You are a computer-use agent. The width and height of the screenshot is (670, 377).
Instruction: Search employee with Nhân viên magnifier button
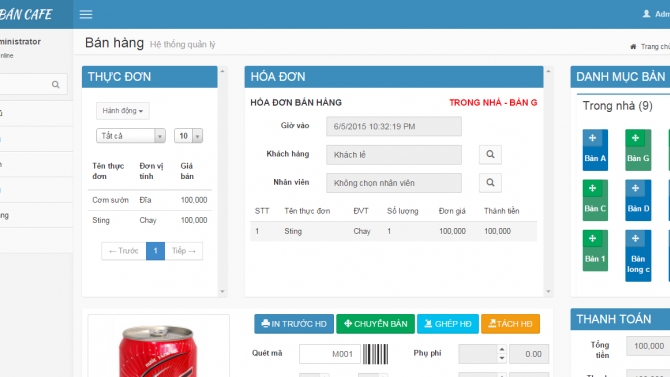(490, 183)
